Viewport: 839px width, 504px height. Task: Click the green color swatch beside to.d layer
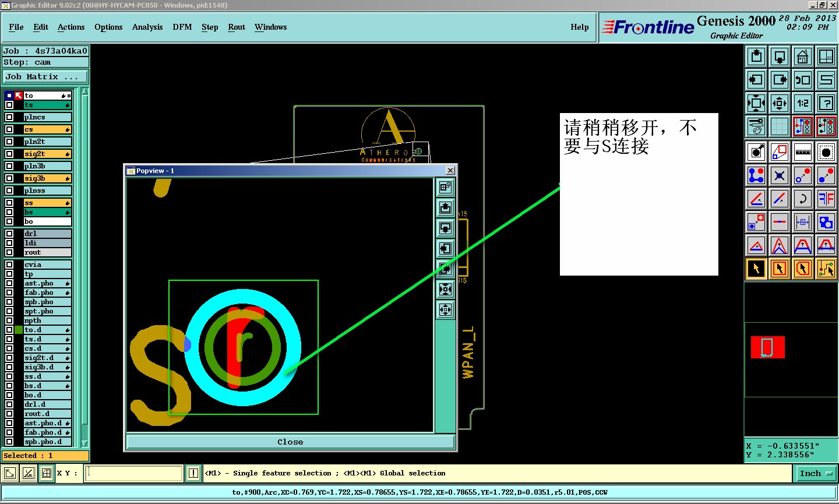[x=19, y=330]
